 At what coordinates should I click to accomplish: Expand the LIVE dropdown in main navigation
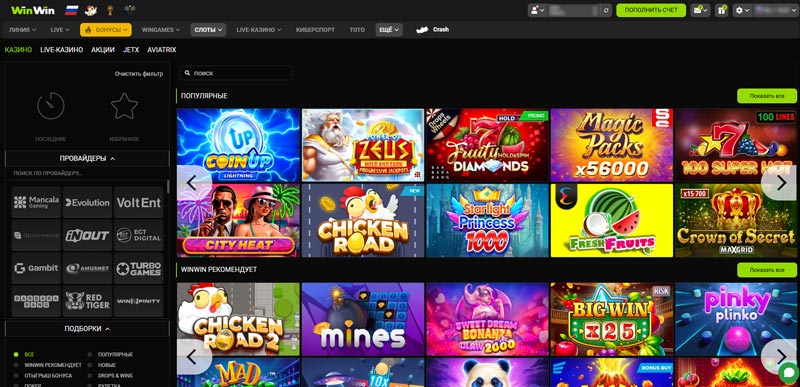[60, 30]
